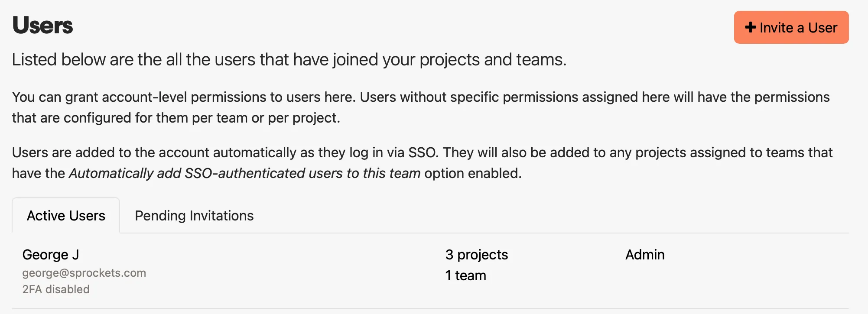868x314 pixels.
Task: Click the 'that are configured for them' line
Action: [x=176, y=118]
